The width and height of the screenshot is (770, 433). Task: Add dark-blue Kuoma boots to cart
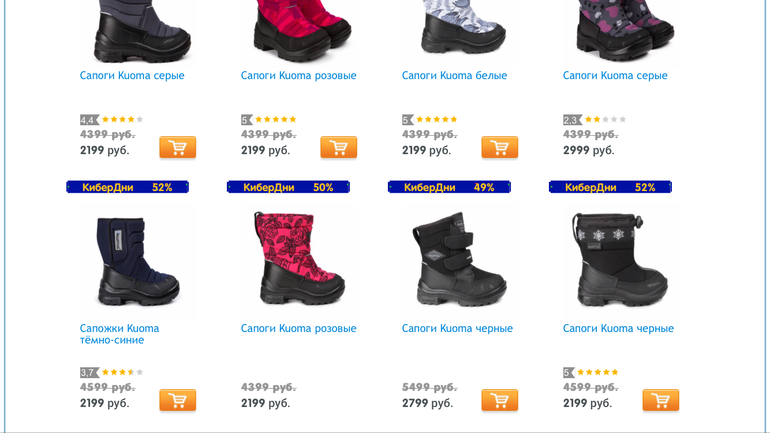(x=177, y=400)
